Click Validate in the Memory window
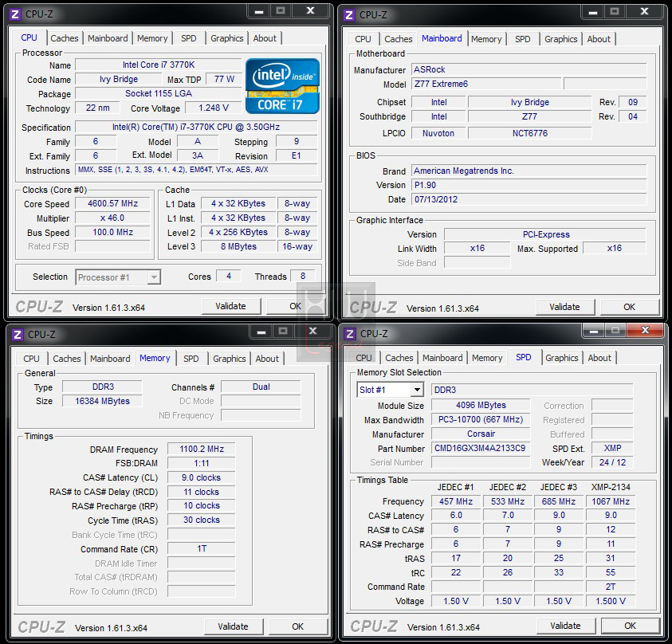Screen dimensions: 672x644 (x=233, y=626)
